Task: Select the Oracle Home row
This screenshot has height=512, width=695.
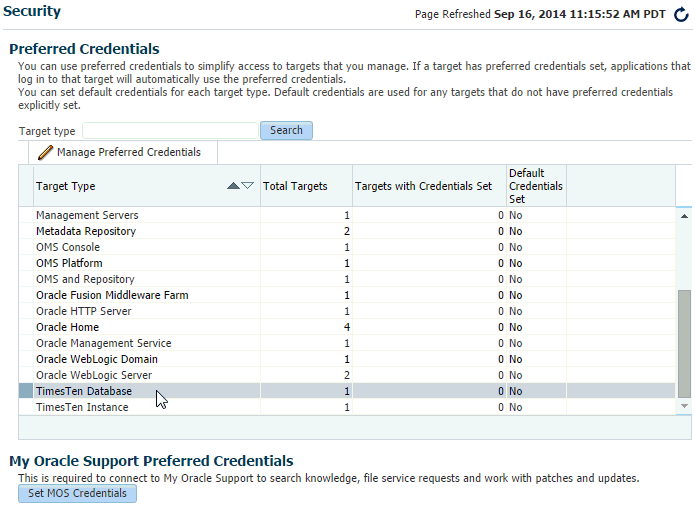Action: [x=347, y=327]
